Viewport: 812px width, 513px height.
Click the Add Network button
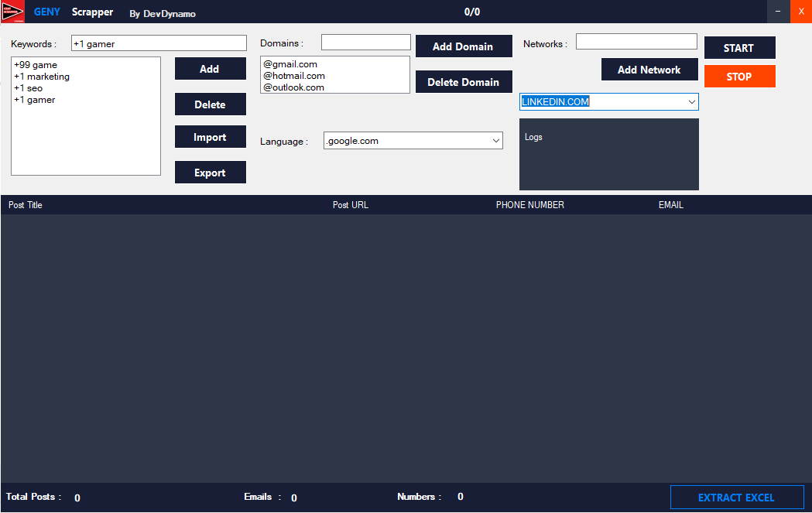(649, 70)
